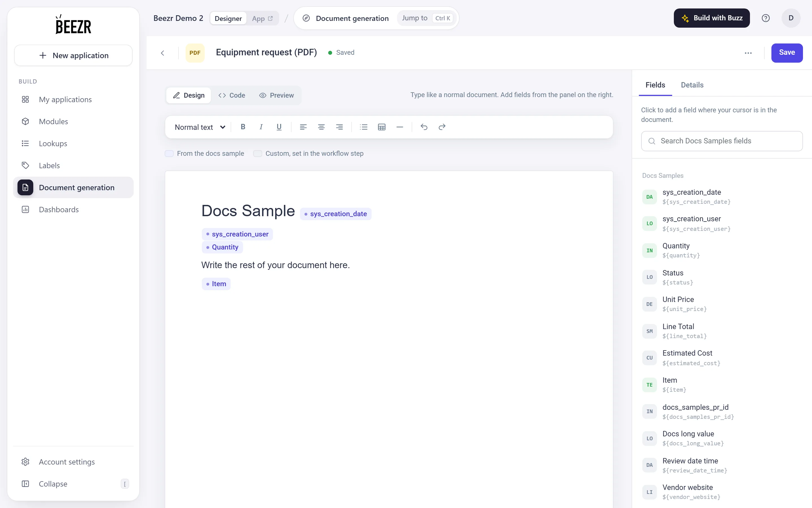
Task: Click the Search Docs Samples fields box
Action: (722, 141)
